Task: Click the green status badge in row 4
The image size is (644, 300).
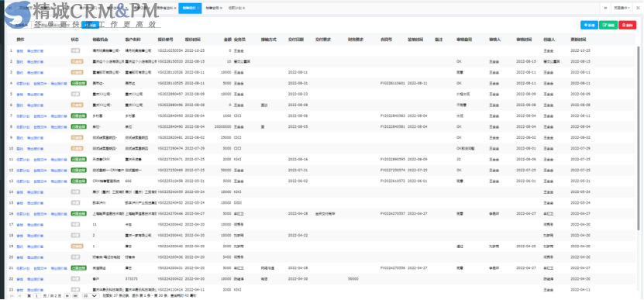Action: 79,84
